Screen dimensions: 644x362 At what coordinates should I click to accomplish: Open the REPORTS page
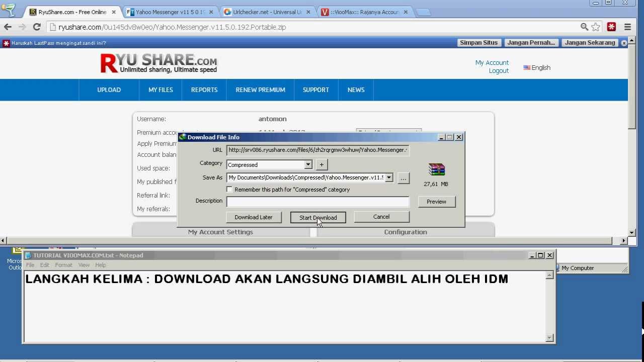(204, 90)
